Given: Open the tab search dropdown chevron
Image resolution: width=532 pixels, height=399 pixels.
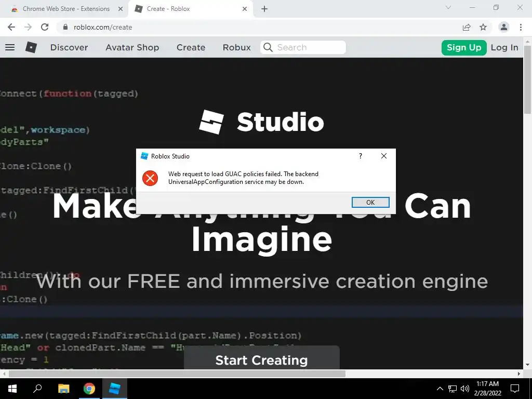Looking at the screenshot, I should pyautogui.click(x=448, y=7).
